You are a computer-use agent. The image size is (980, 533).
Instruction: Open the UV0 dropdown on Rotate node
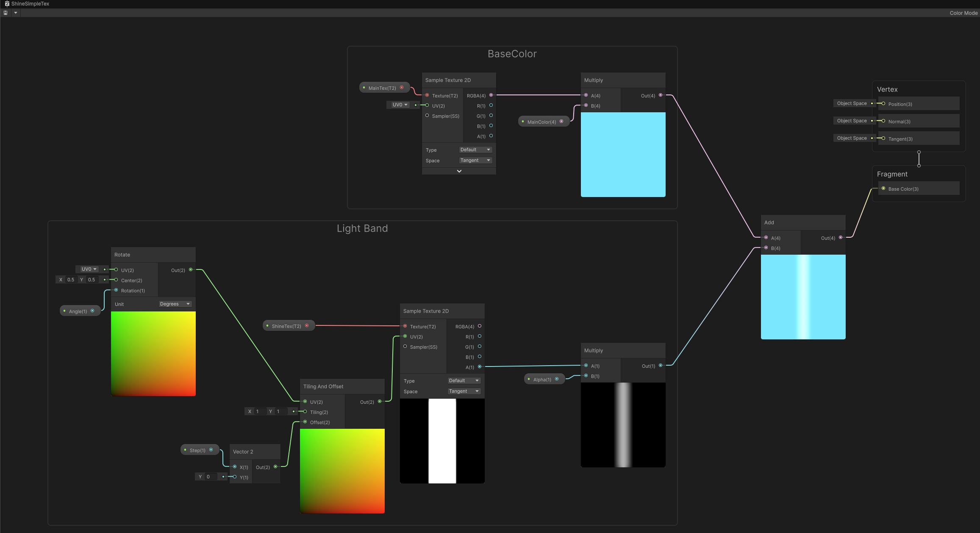tap(89, 269)
